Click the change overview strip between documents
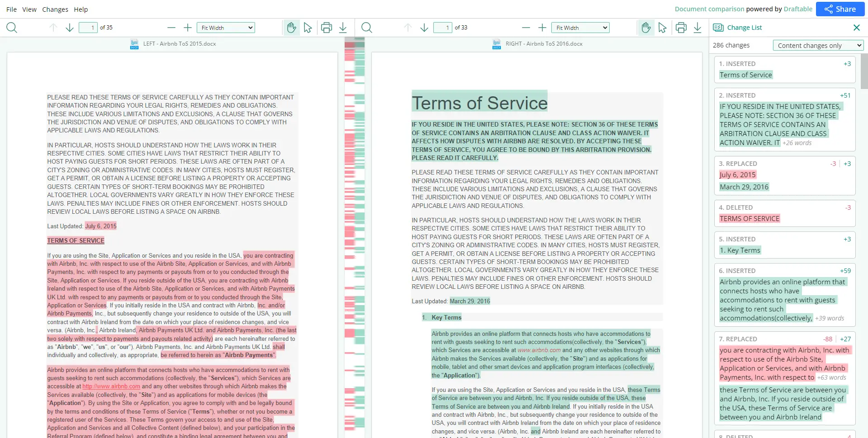 pos(355,226)
